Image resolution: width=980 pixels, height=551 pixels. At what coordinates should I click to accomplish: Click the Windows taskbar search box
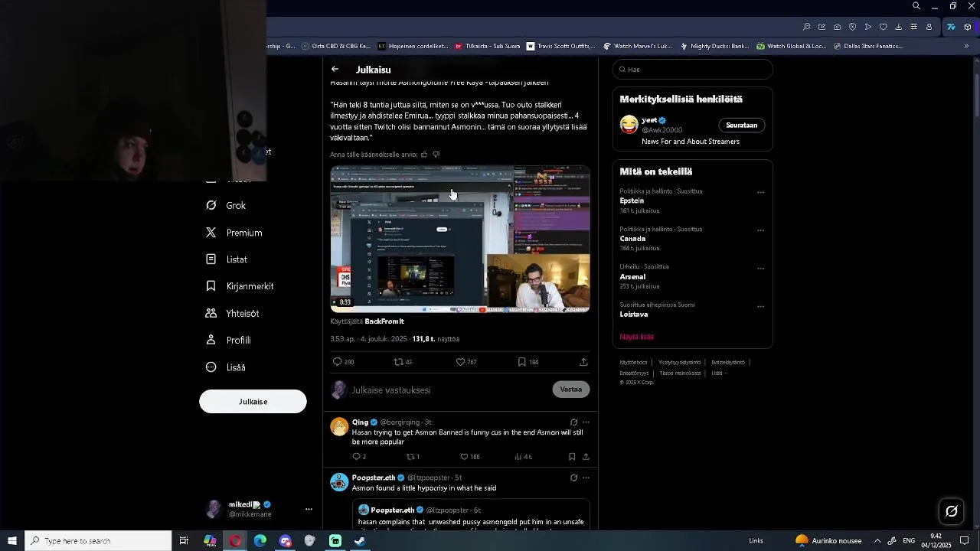coord(98,541)
